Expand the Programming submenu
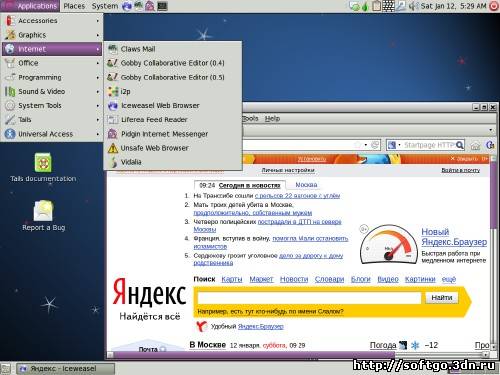Screen dimensions: 500x375 click(52, 77)
